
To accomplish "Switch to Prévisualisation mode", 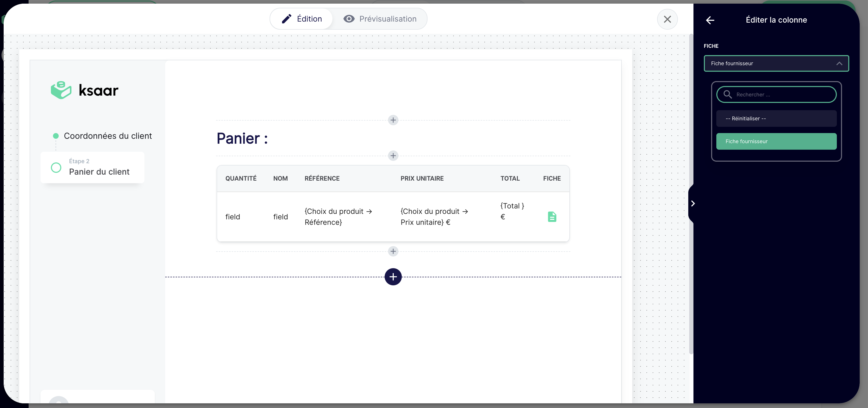I will pos(380,19).
